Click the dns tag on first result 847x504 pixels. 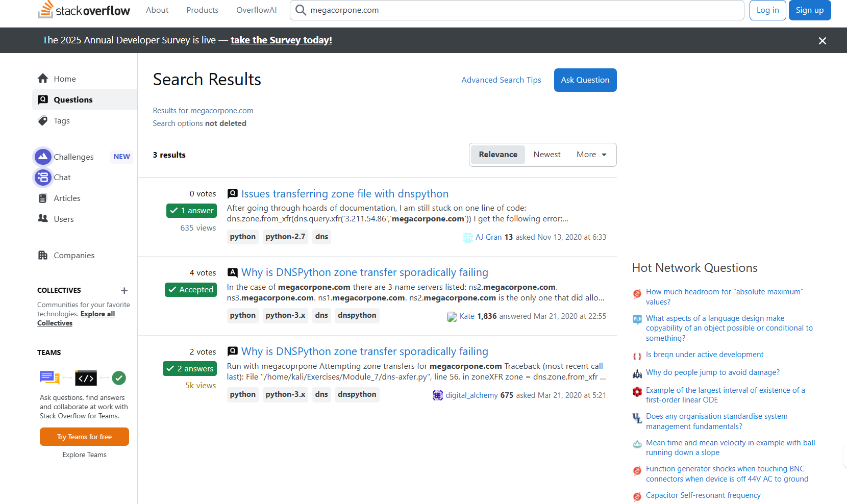click(321, 237)
